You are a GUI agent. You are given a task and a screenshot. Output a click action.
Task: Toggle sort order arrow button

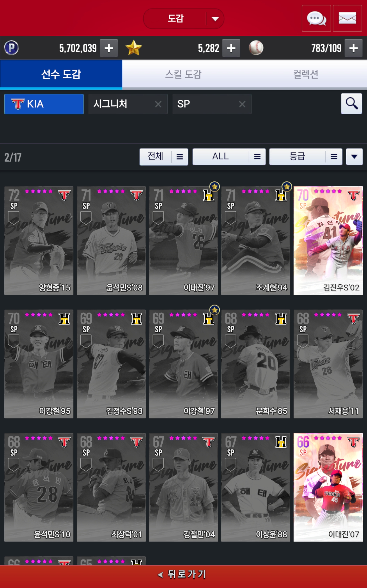click(x=354, y=157)
